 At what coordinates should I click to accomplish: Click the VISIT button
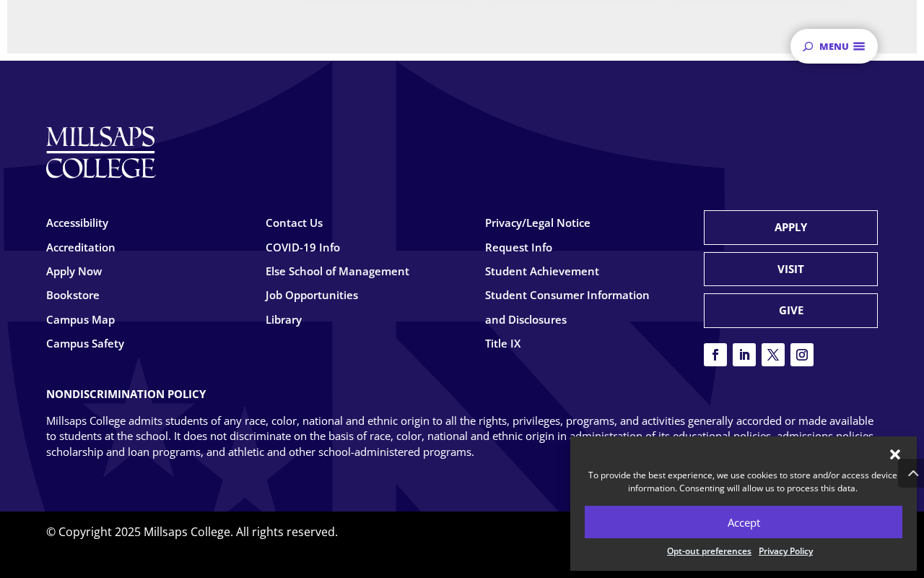(x=790, y=269)
